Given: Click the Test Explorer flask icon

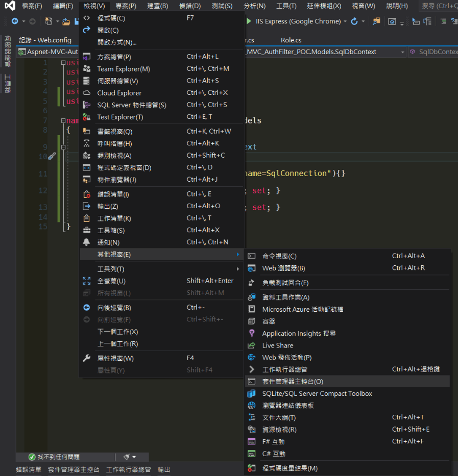Looking at the screenshot, I should pos(87,117).
